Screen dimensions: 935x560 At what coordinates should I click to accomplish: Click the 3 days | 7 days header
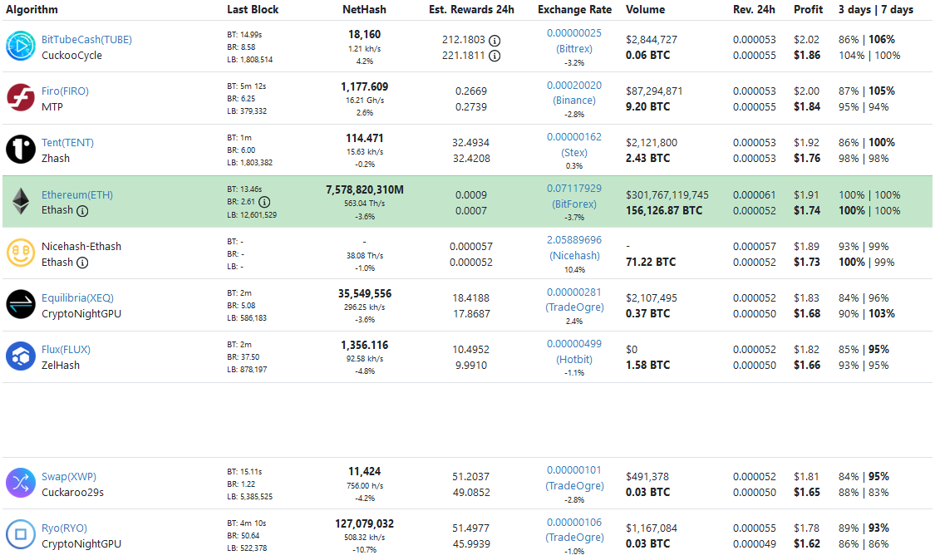point(876,9)
